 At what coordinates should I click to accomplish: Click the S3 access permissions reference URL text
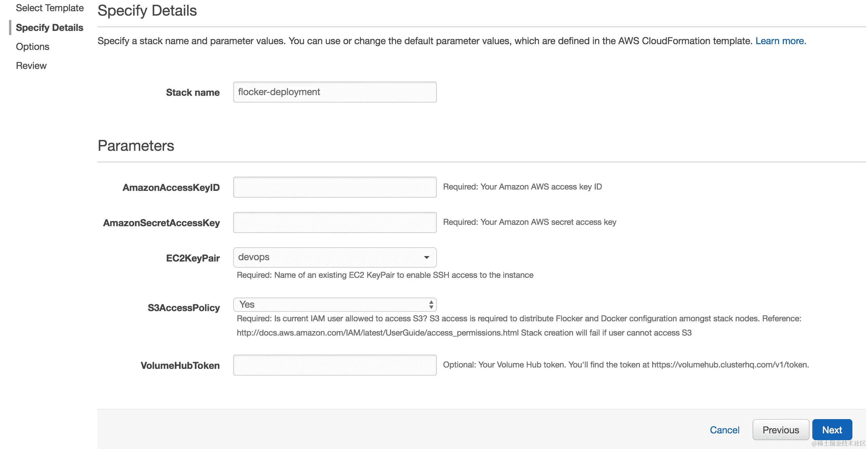coord(377,333)
